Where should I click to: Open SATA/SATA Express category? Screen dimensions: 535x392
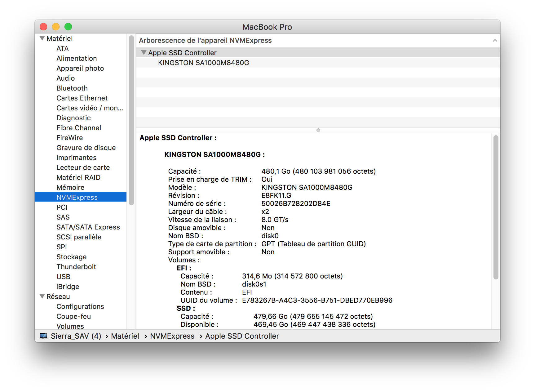tap(88, 227)
